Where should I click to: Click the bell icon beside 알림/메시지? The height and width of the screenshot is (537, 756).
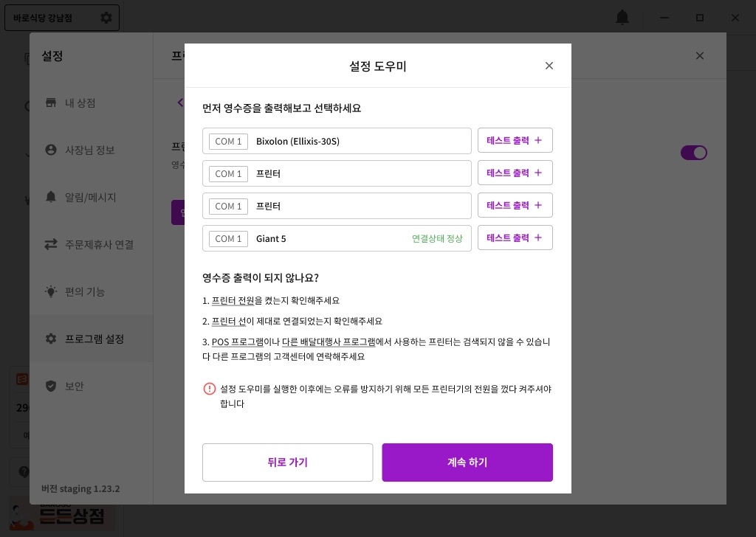pyautogui.click(x=51, y=197)
